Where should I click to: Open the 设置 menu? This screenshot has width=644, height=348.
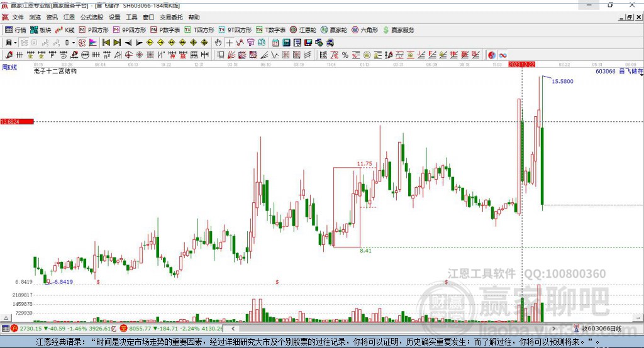[x=114, y=17]
